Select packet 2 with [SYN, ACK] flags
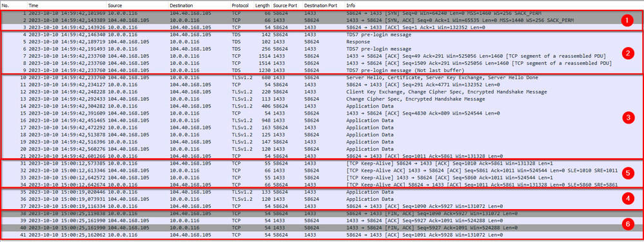Screen dimensions: 644x242 click(x=322, y=20)
